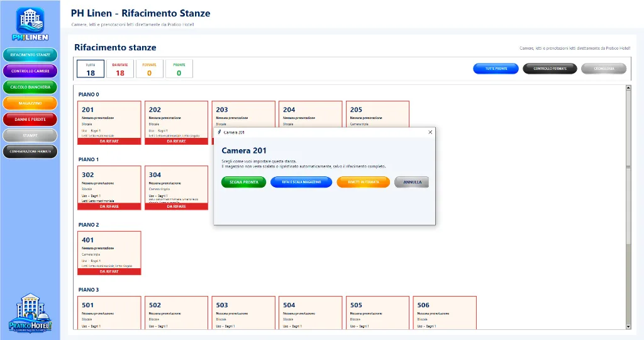Click the Pratico Hotel logo at the sidebar bottom

[x=30, y=312]
